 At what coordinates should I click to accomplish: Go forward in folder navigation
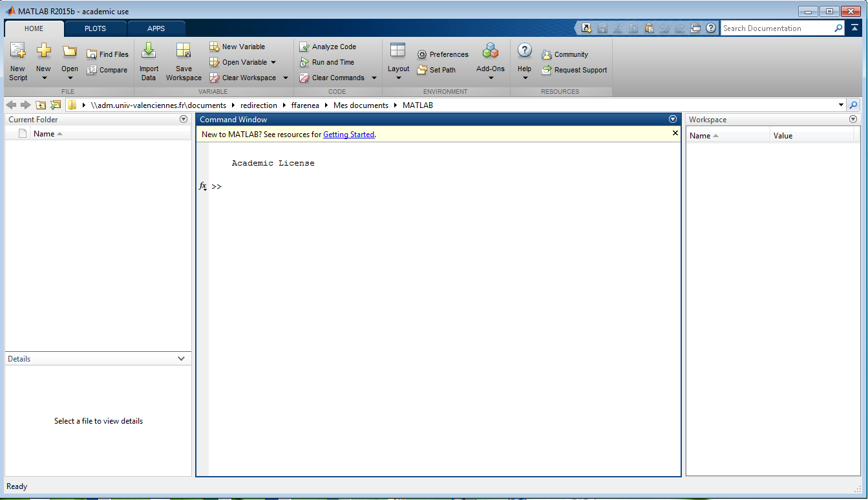pyautogui.click(x=26, y=105)
